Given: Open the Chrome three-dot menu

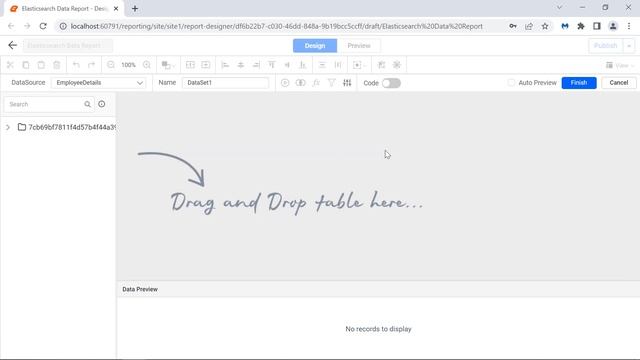Looking at the screenshot, I should 629,26.
